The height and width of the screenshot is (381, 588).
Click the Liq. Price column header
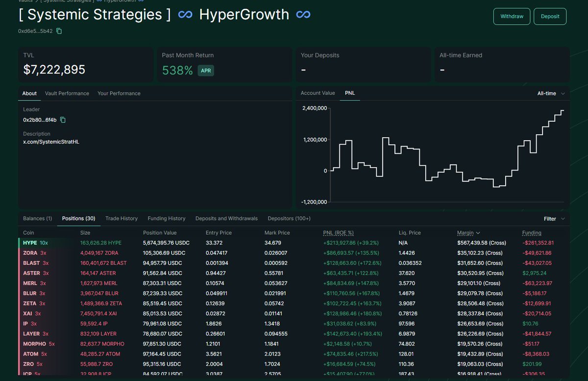tap(410, 233)
